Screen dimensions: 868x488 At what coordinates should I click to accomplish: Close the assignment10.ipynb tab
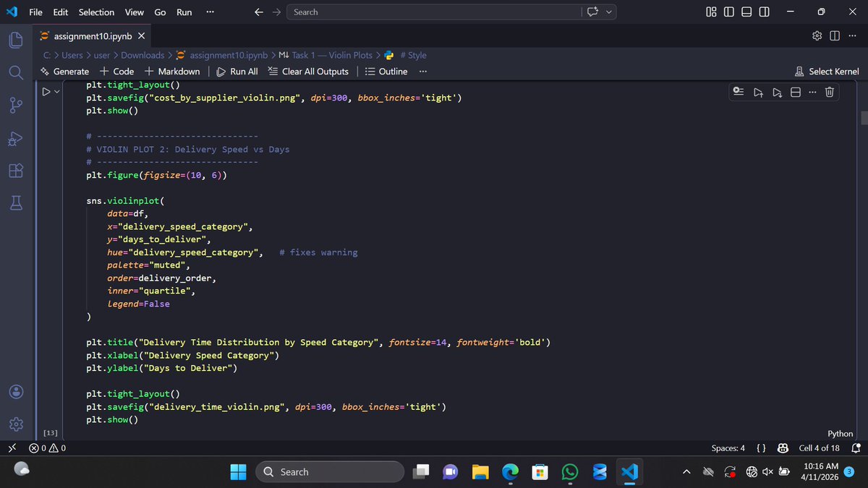coord(141,36)
